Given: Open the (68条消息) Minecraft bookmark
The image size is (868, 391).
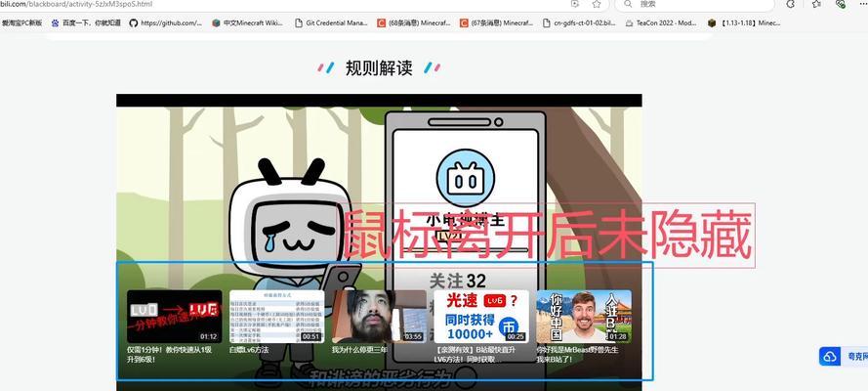Looking at the screenshot, I should point(414,23).
